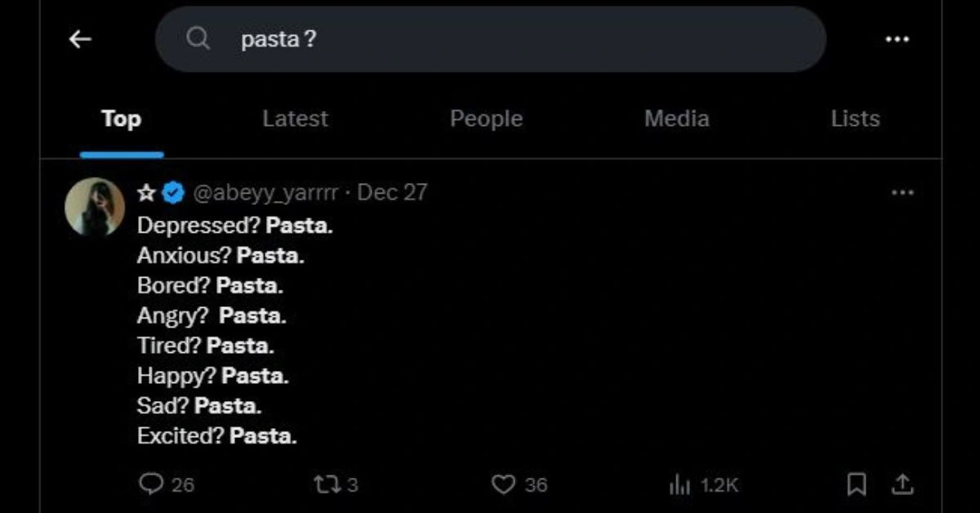Select the Top tab
980x513 pixels.
(121, 119)
